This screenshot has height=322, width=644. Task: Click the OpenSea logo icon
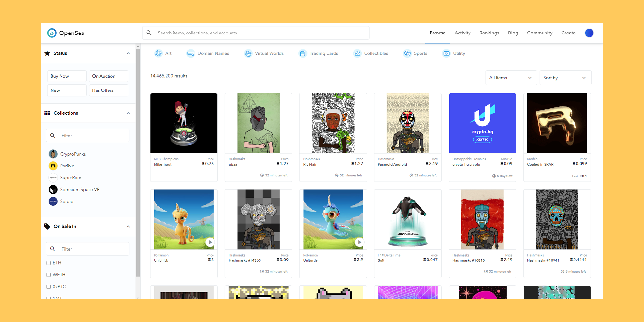tap(52, 33)
